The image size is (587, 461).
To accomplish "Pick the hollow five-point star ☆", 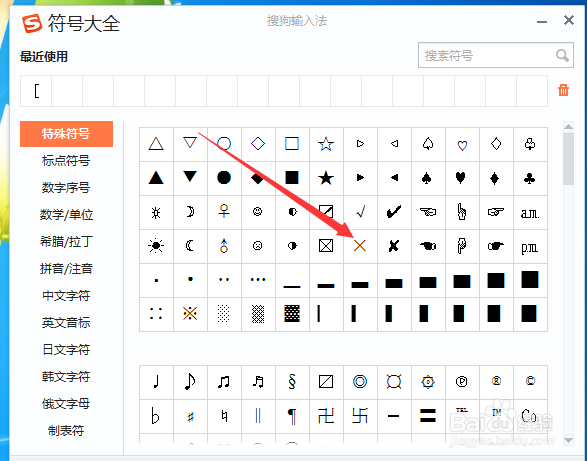I will [x=326, y=144].
